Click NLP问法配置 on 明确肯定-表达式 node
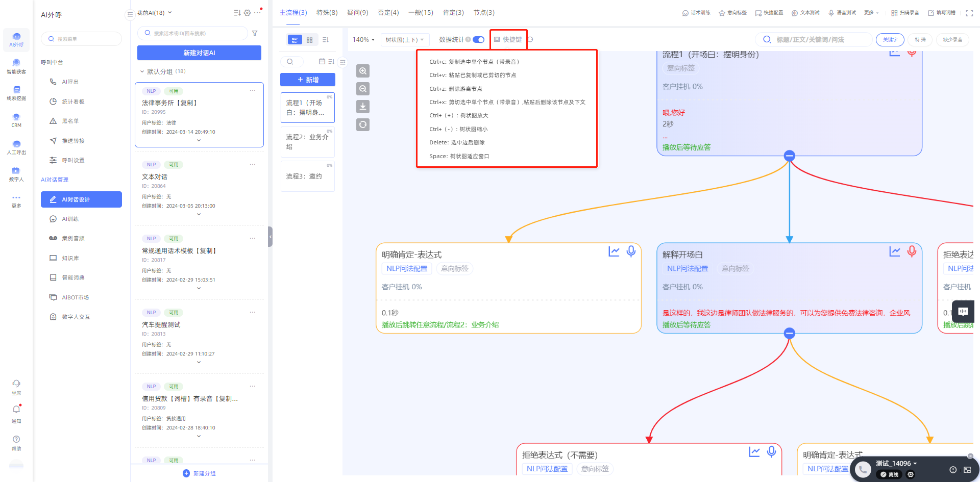The height and width of the screenshot is (482, 980). [407, 269]
